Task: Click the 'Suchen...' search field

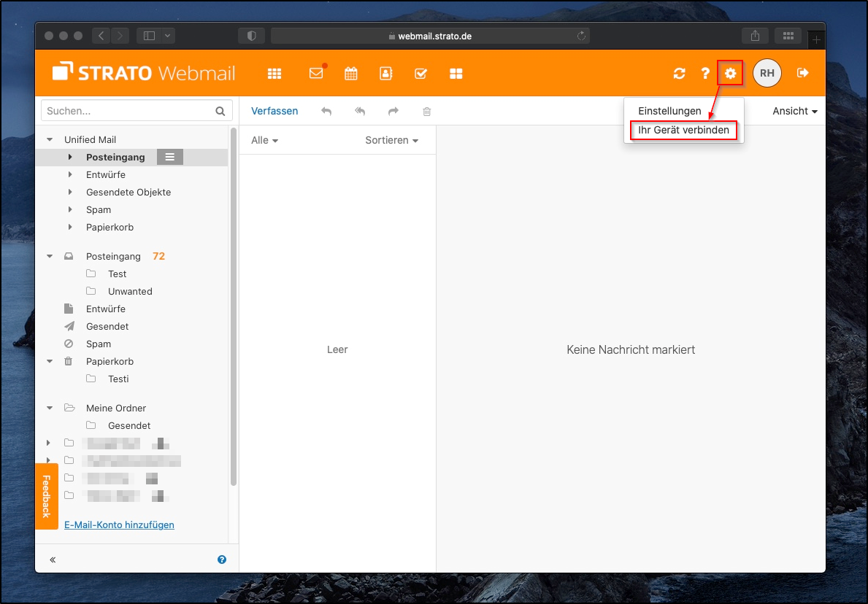Action: point(128,111)
